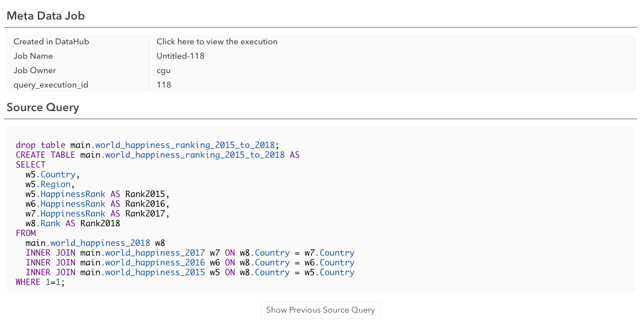Click the query_execution_id value 118
Image resolution: width=644 pixels, height=323 pixels.
(164, 85)
